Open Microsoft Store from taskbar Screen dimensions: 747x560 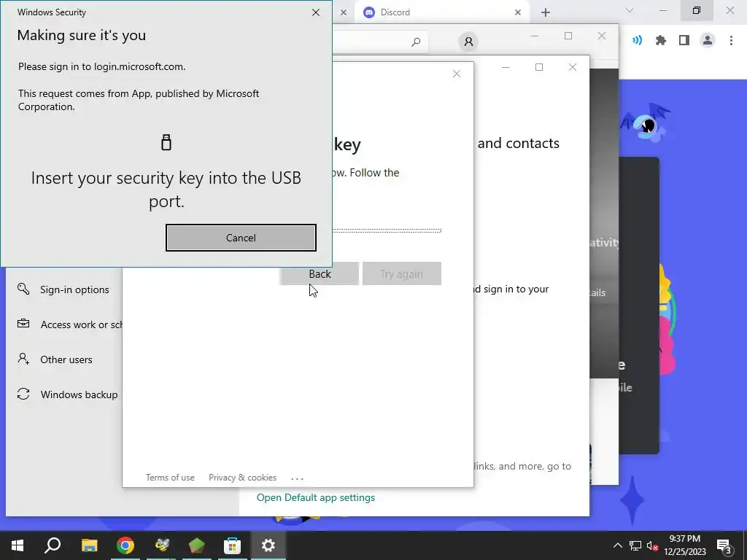pyautogui.click(x=233, y=545)
